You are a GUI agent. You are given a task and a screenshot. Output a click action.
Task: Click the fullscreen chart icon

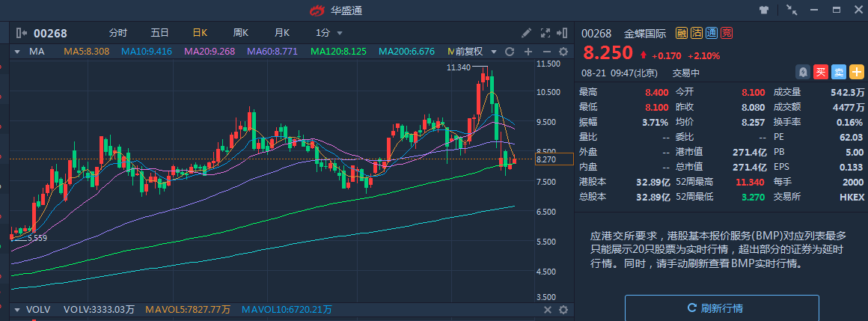(x=545, y=33)
